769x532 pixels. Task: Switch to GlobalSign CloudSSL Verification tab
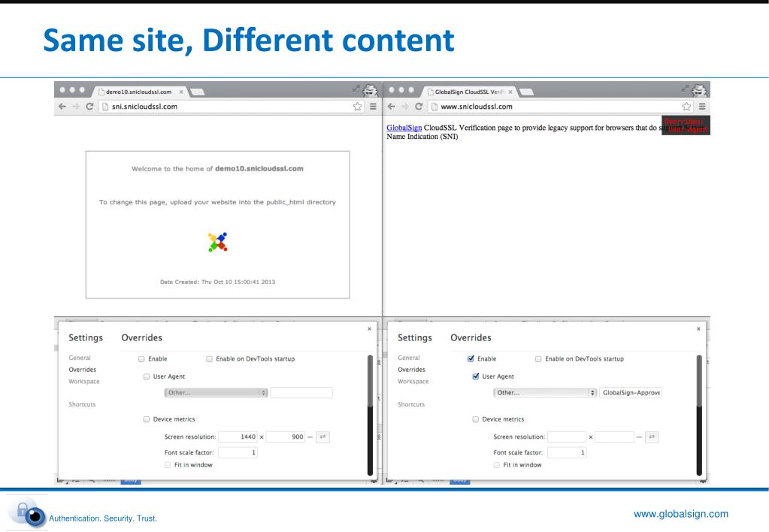468,92
